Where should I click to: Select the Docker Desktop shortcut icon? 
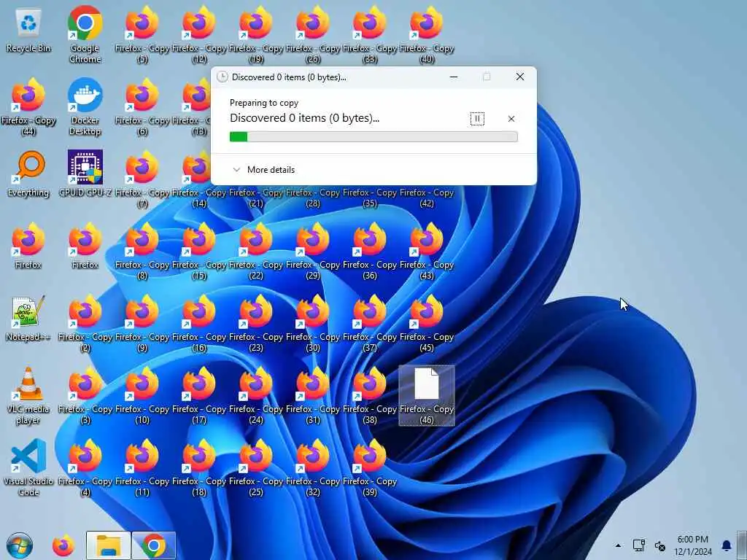tap(85, 107)
